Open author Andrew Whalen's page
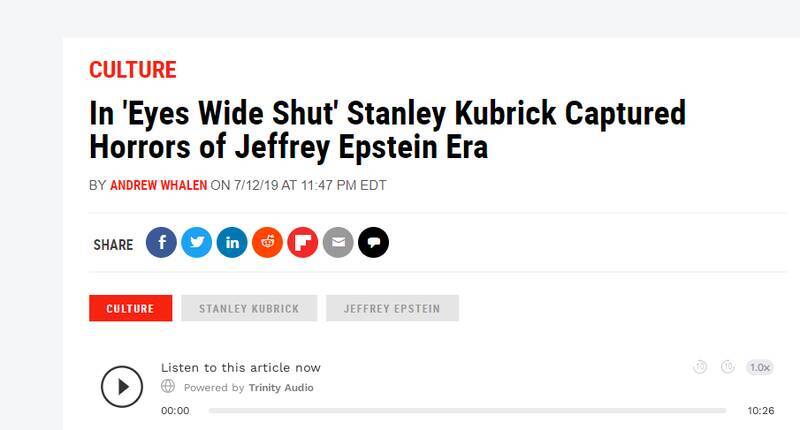This screenshot has height=430, width=800. [x=158, y=185]
